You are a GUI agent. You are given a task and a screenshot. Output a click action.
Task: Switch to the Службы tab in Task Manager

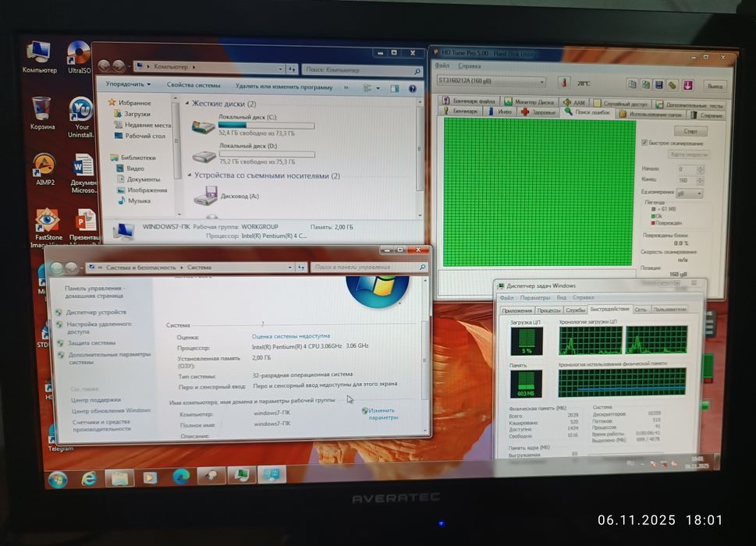point(575,310)
